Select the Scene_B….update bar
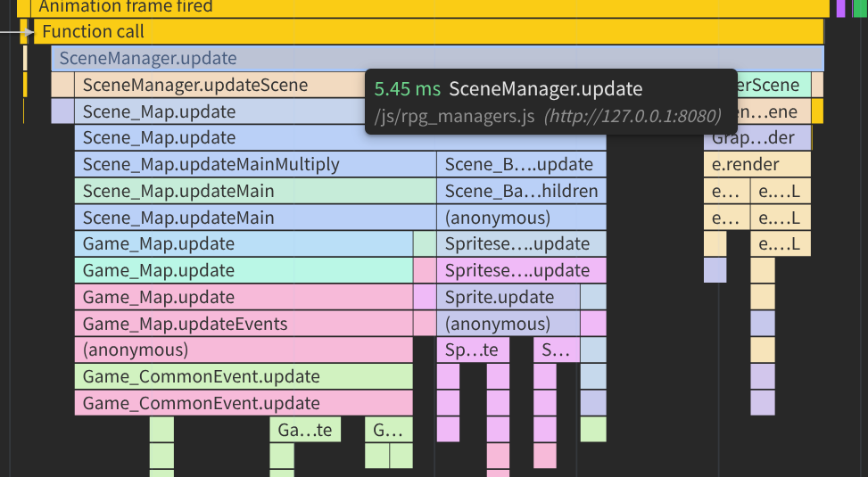Viewport: 868px width, 477px height. pyautogui.click(x=522, y=164)
